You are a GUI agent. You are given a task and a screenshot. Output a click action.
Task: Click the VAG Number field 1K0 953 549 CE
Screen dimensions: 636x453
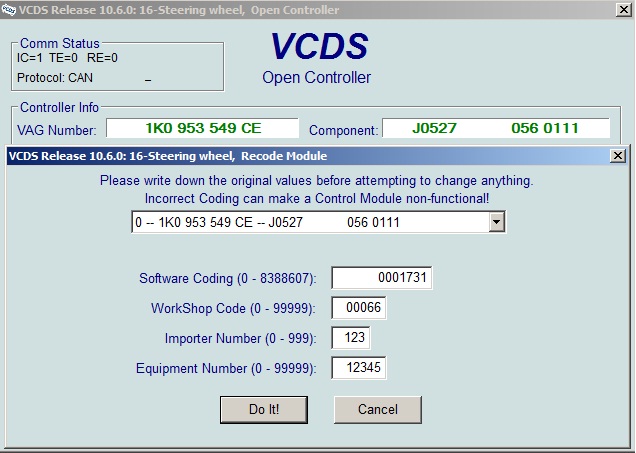tap(203, 128)
